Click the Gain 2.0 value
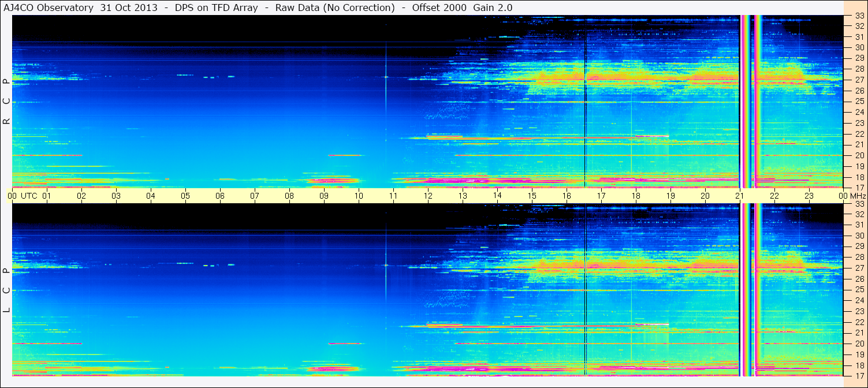Screen dimensions: 868x388 click(493, 8)
